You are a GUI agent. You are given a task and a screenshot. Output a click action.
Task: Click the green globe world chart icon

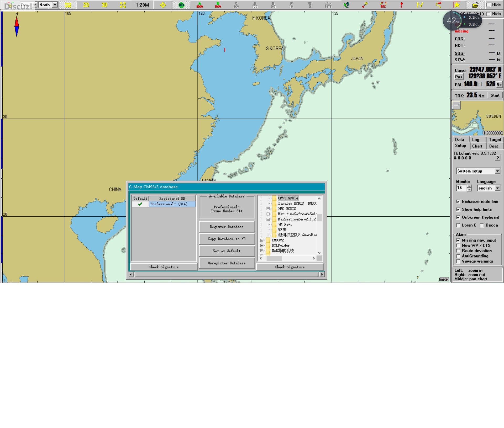[181, 5]
